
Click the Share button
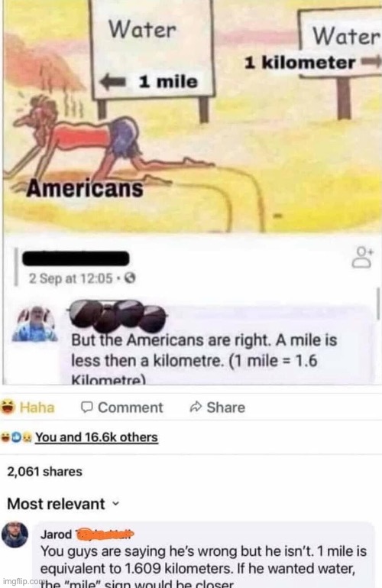[x=218, y=408]
